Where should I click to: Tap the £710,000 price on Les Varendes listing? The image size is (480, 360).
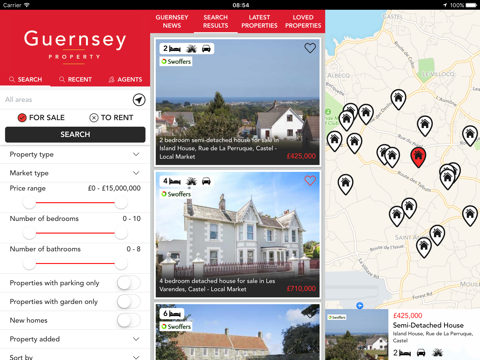pyautogui.click(x=301, y=289)
